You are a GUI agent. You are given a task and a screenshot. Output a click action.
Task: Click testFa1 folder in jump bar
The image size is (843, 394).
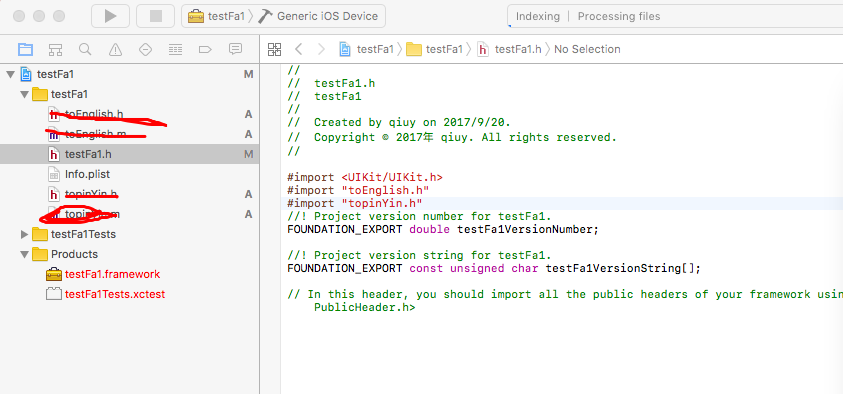(435, 49)
